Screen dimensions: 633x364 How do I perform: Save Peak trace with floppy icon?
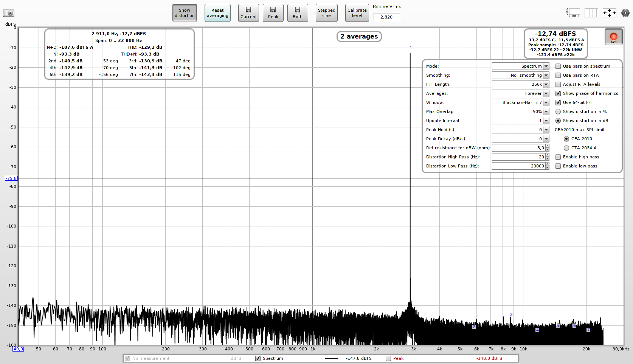pos(273,13)
